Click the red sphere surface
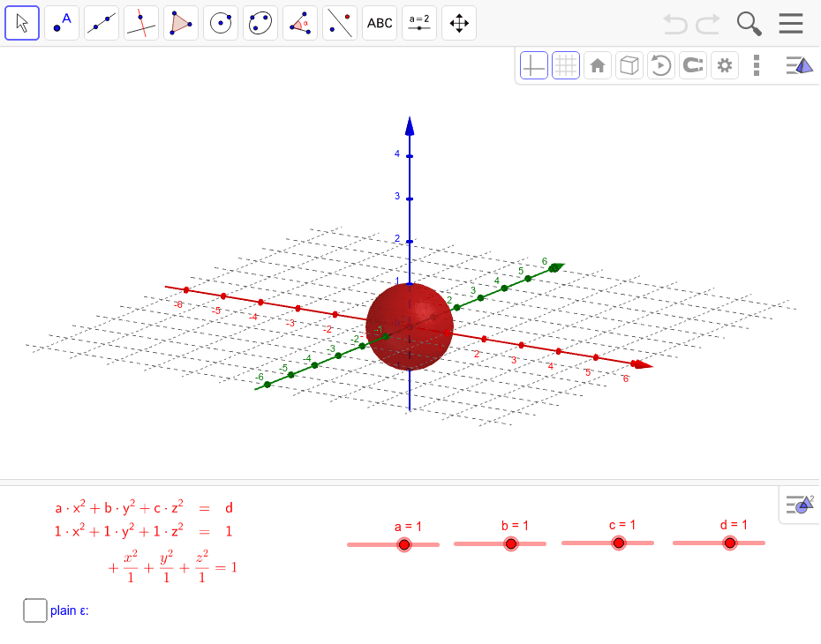 click(410, 327)
